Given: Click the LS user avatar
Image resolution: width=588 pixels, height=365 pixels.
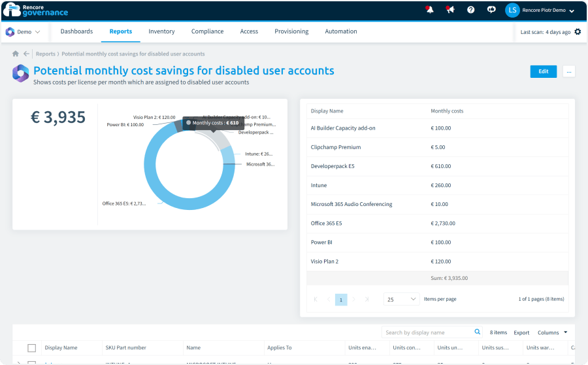Looking at the screenshot, I should [x=512, y=10].
